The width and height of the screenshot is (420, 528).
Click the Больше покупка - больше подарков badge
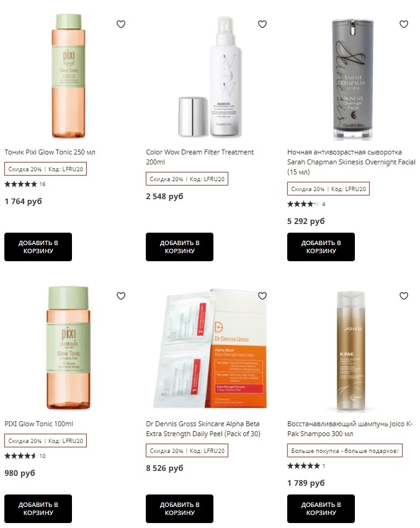pos(345,451)
